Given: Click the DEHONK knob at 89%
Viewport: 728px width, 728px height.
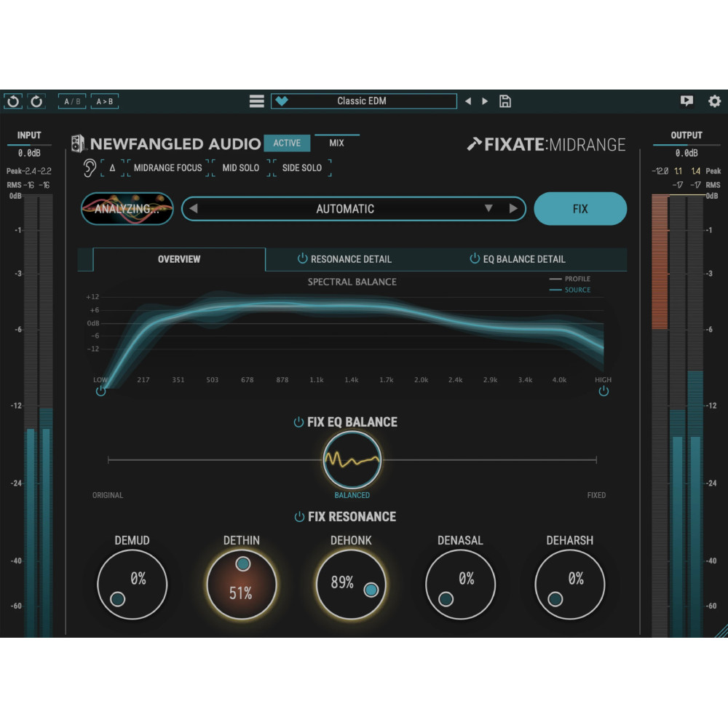Looking at the screenshot, I should (351, 584).
